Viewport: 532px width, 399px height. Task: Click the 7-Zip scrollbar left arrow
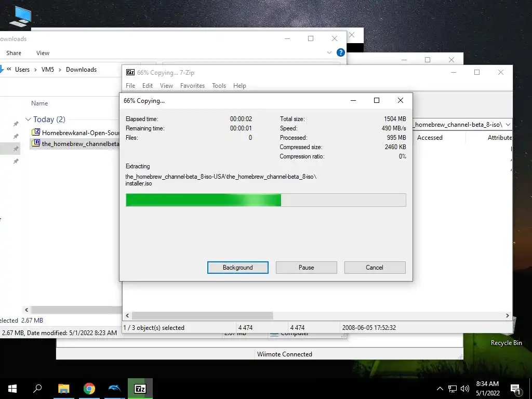127,315
